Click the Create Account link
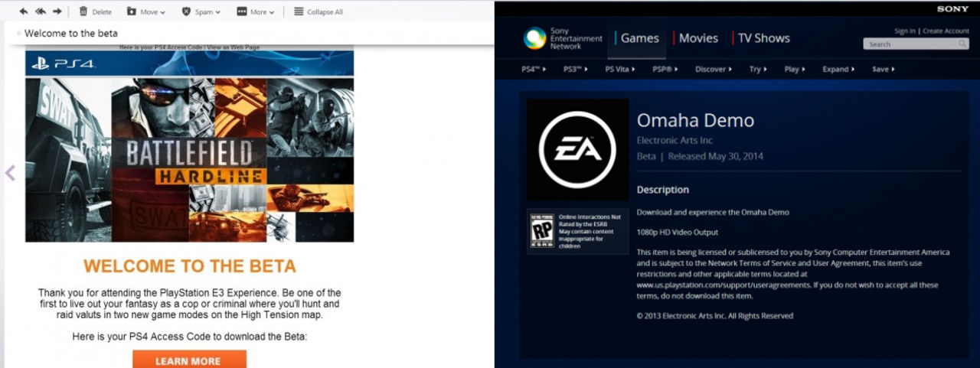 [946, 31]
